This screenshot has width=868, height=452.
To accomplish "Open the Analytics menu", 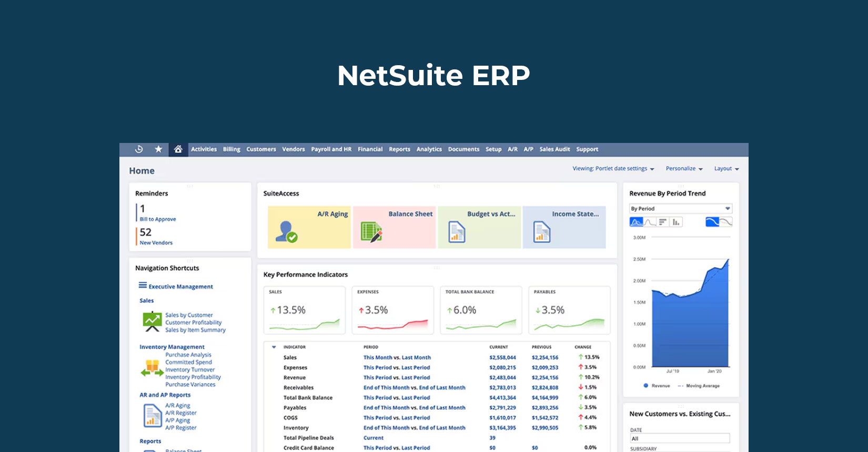I will 429,149.
